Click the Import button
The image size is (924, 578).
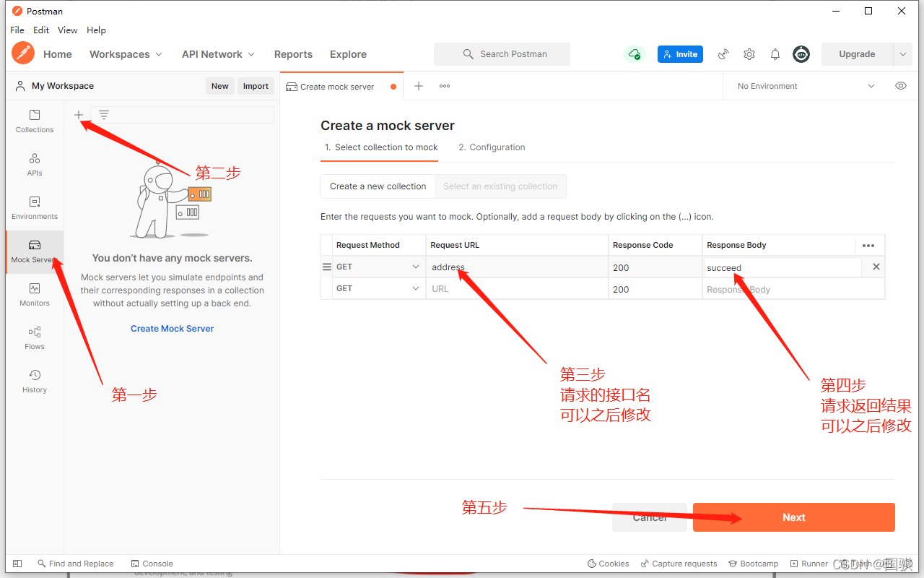pyautogui.click(x=256, y=86)
